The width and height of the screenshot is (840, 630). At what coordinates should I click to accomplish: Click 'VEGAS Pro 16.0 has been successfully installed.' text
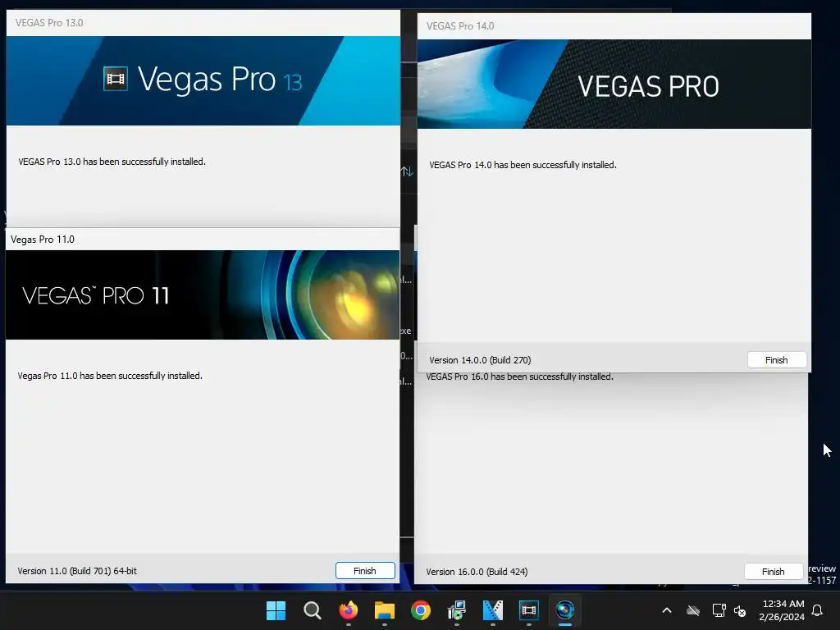[519, 377]
